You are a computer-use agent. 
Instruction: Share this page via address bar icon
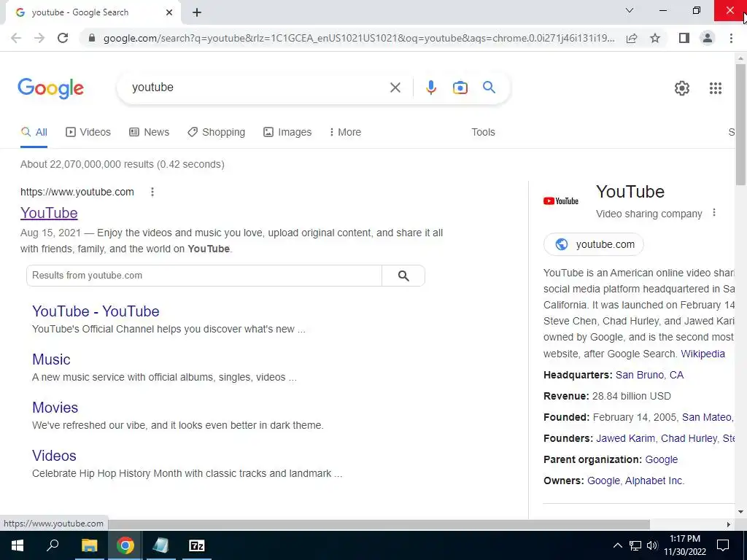tap(632, 38)
